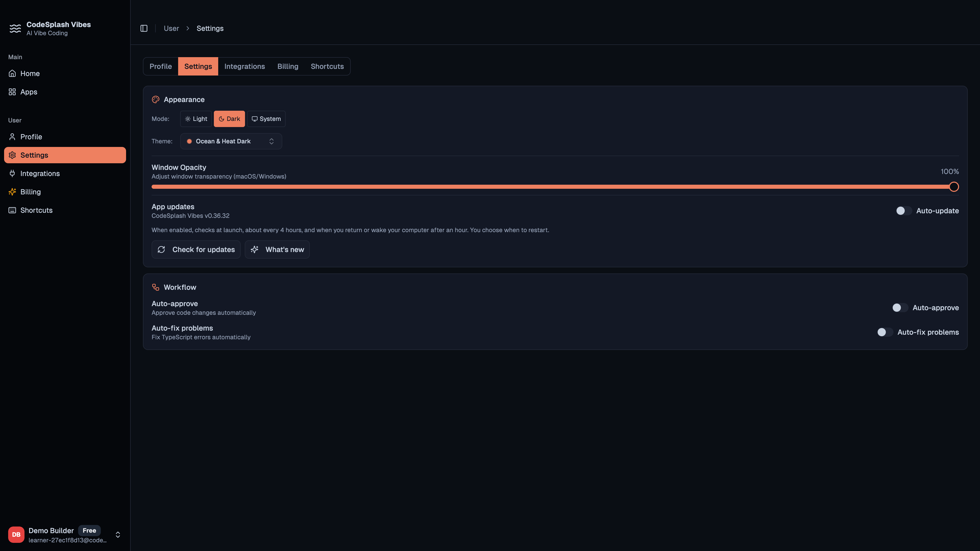Click the Settings breadcrumb text
The height and width of the screenshot is (551, 980).
[x=210, y=29]
